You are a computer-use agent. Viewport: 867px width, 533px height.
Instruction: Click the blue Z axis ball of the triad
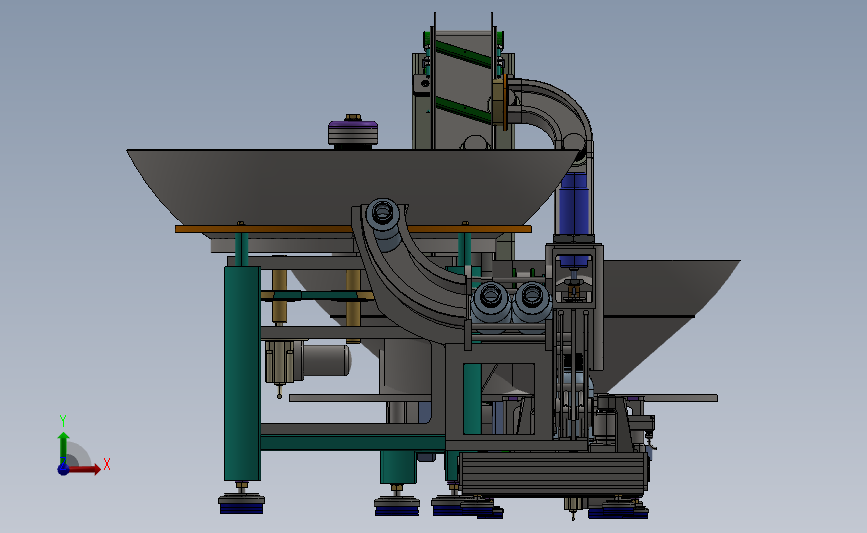tap(63, 469)
